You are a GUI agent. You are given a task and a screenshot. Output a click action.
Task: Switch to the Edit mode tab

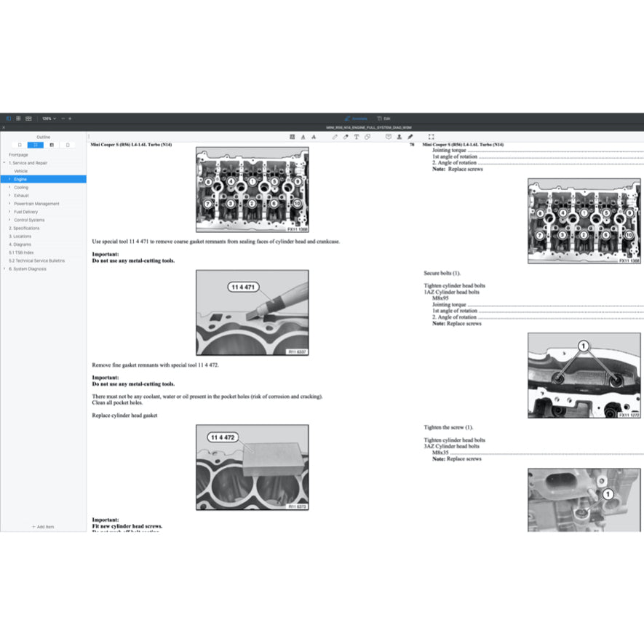[x=386, y=118]
